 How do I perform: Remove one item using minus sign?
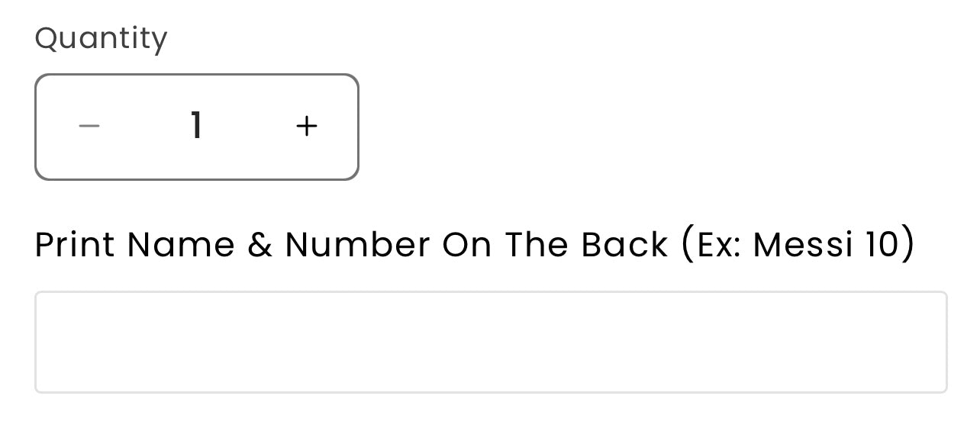89,126
